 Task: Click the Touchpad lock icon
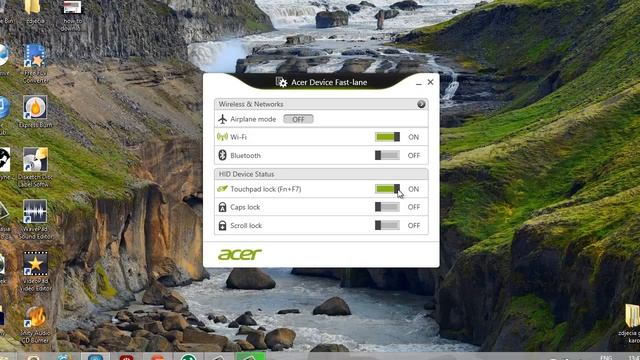(x=222, y=189)
